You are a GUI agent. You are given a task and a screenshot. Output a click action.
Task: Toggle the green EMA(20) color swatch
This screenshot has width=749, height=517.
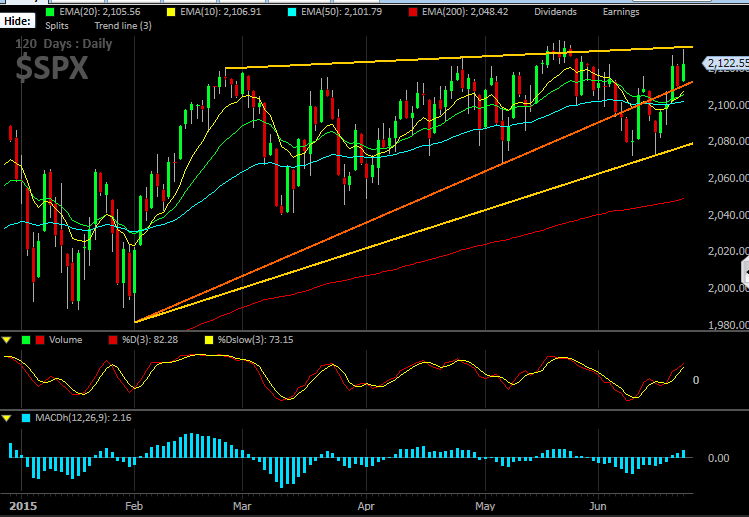[50, 12]
